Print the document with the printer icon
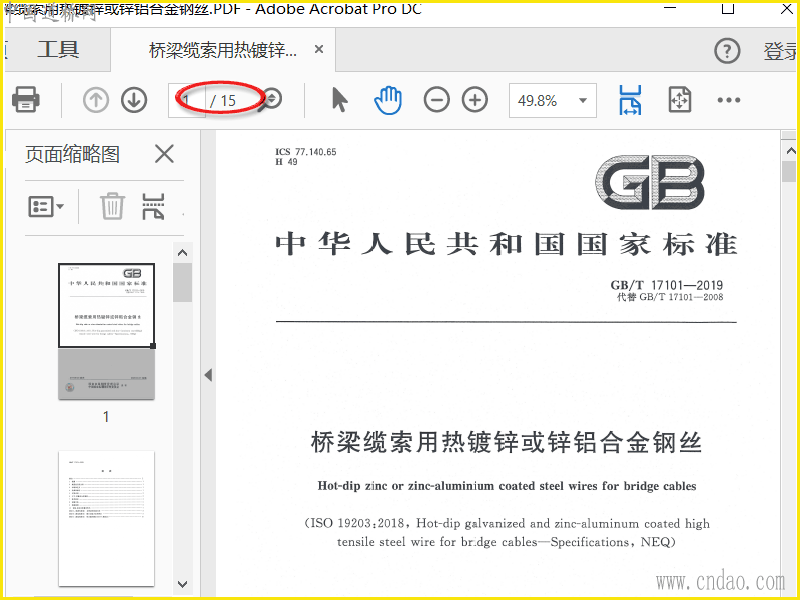 coord(26,99)
